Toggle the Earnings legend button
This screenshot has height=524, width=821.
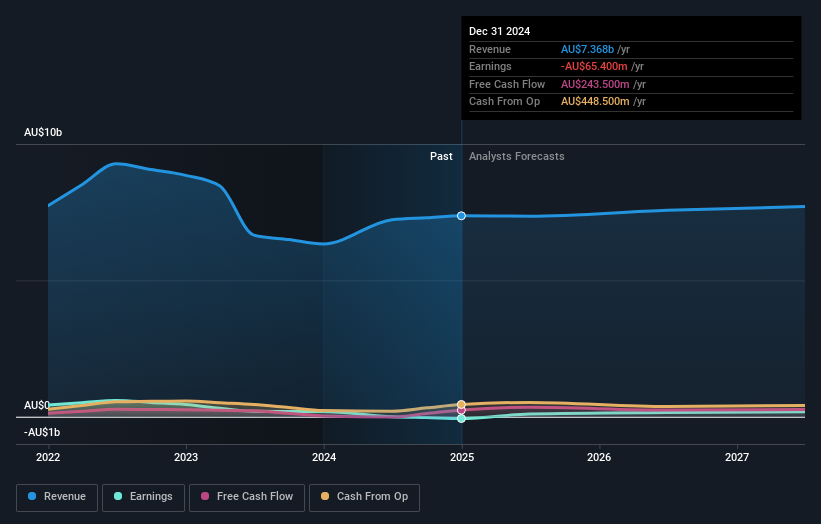(143, 497)
